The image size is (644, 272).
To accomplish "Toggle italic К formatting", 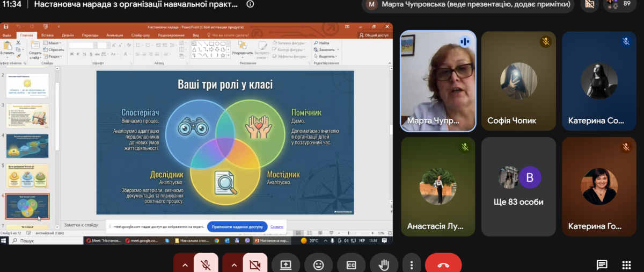I will (x=77, y=54).
